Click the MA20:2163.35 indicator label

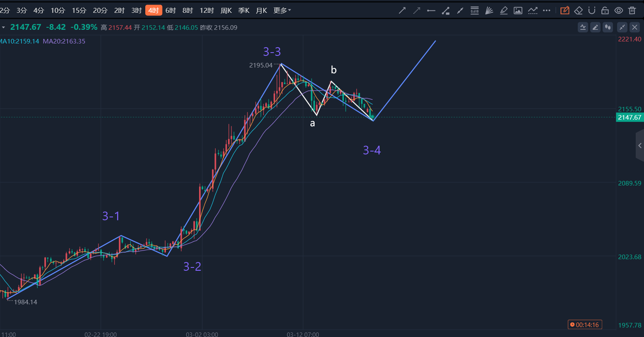[64, 41]
